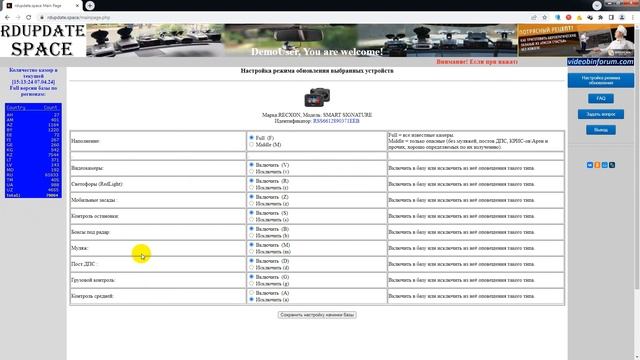The image size is (640, 360).
Task: Click the browser forward arrow
Action: 18,18
